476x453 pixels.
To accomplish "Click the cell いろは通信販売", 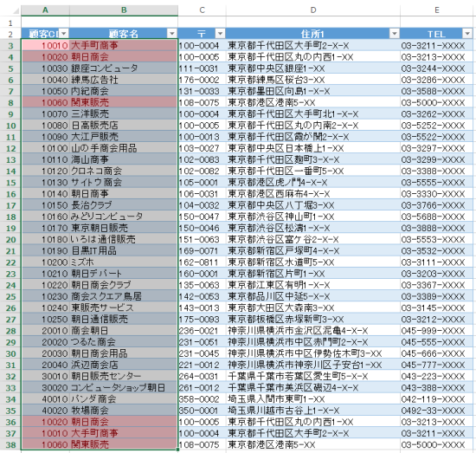I will tap(124, 239).
